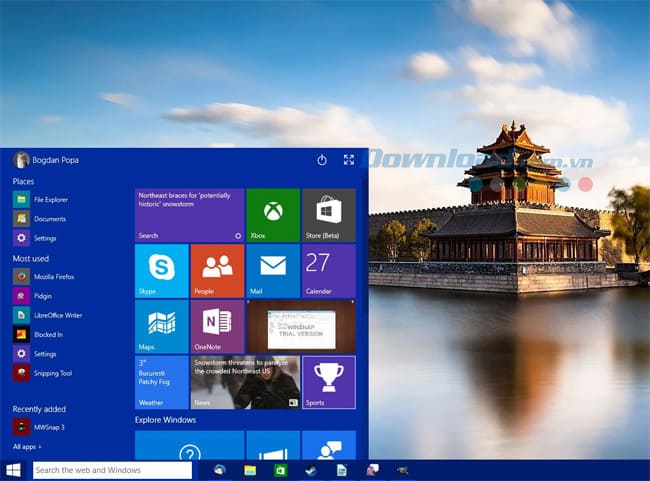This screenshot has width=650, height=481.
Task: Open the Bogdan Popa account menu
Action: coord(46,160)
